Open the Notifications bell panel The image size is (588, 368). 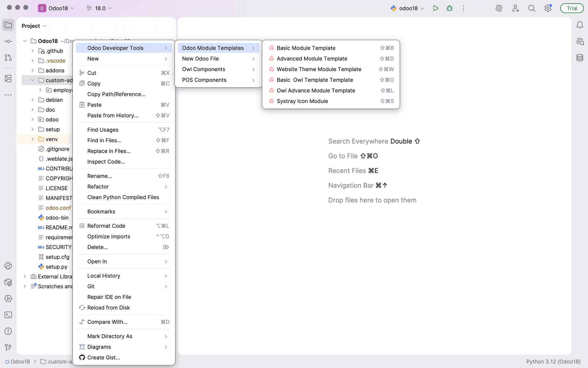(579, 25)
